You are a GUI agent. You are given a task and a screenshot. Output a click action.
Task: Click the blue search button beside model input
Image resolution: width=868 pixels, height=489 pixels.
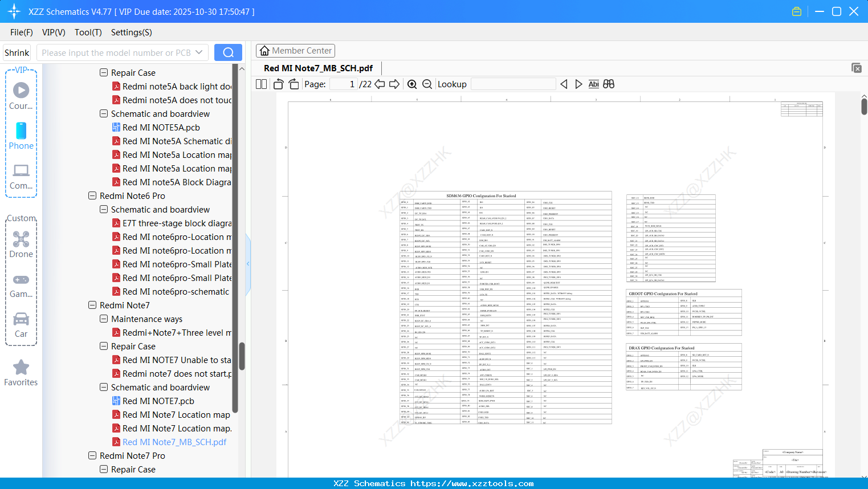pos(228,52)
